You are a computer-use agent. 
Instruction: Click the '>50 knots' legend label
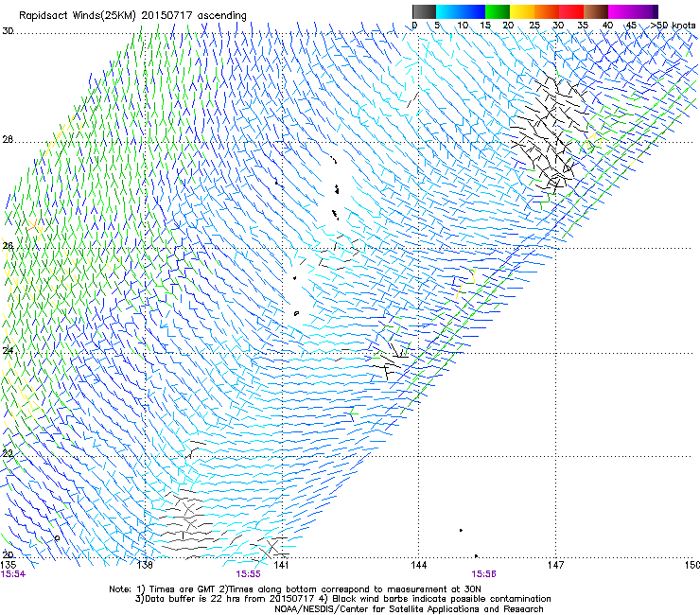tap(673, 26)
